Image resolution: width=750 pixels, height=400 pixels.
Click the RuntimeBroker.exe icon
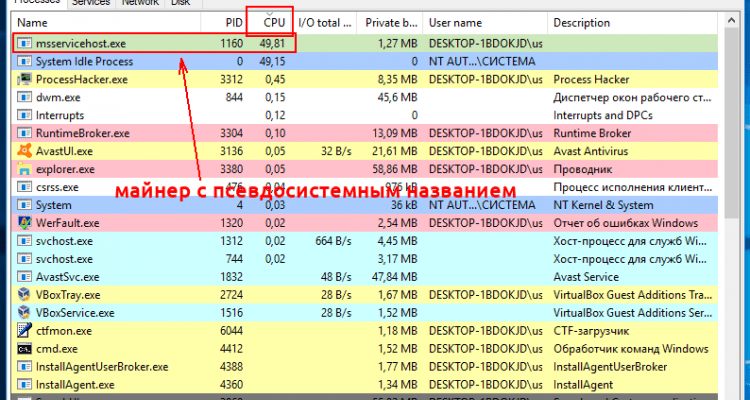point(24,133)
